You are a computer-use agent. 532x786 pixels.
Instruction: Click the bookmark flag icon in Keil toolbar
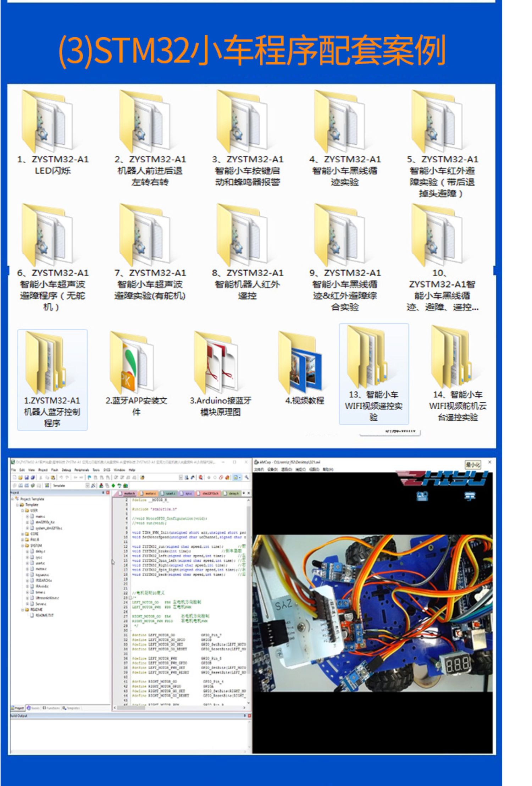coord(89,477)
